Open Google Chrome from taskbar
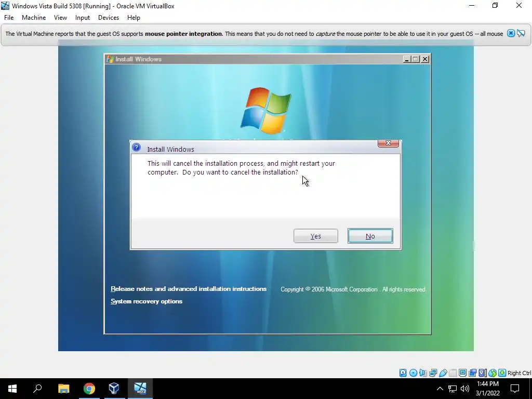This screenshot has height=399, width=532. 89,389
